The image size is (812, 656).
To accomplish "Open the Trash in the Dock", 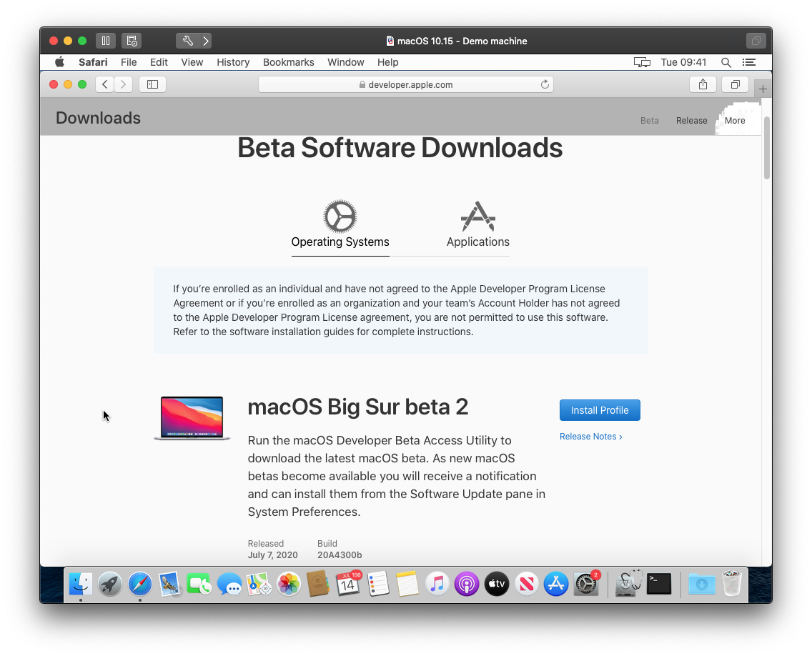I will click(x=732, y=584).
